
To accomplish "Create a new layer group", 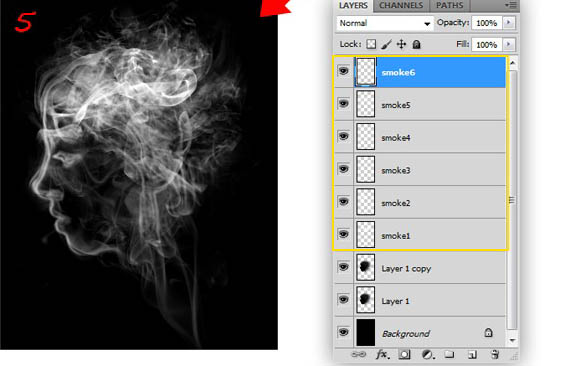I will pos(449,354).
